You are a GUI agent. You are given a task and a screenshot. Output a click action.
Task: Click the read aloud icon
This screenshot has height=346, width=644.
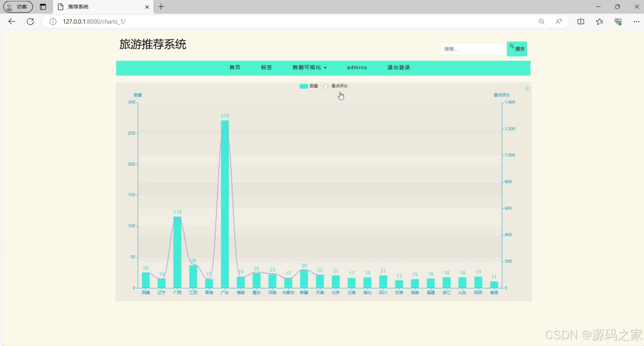click(559, 21)
